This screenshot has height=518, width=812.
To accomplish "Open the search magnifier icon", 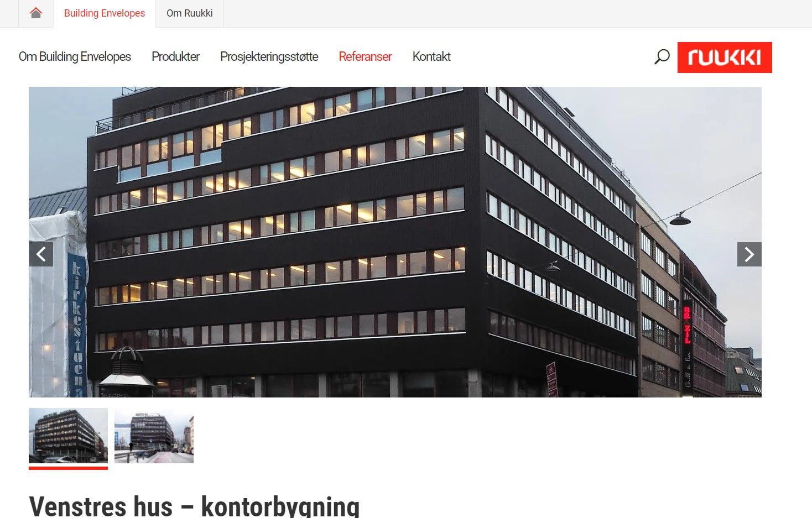I will tap(662, 57).
